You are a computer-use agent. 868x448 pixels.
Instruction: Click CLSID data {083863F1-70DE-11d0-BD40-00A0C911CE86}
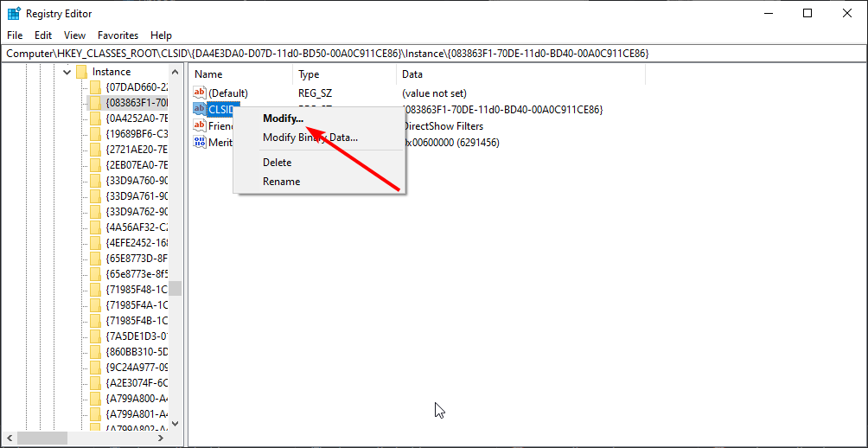[502, 110]
